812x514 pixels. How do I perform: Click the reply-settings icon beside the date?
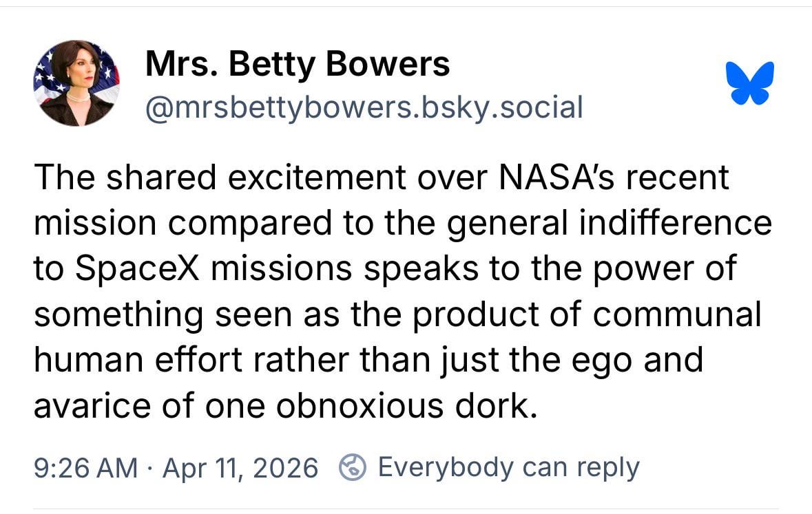click(x=352, y=468)
